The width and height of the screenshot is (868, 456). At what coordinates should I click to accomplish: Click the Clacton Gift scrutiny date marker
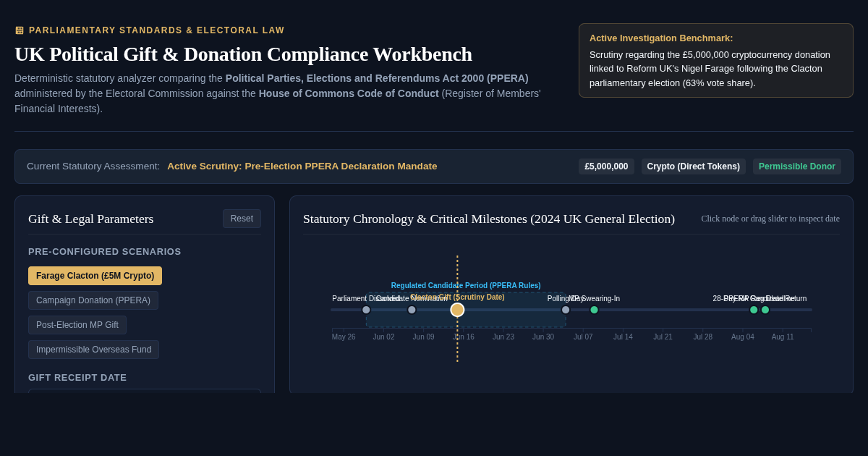point(457,310)
